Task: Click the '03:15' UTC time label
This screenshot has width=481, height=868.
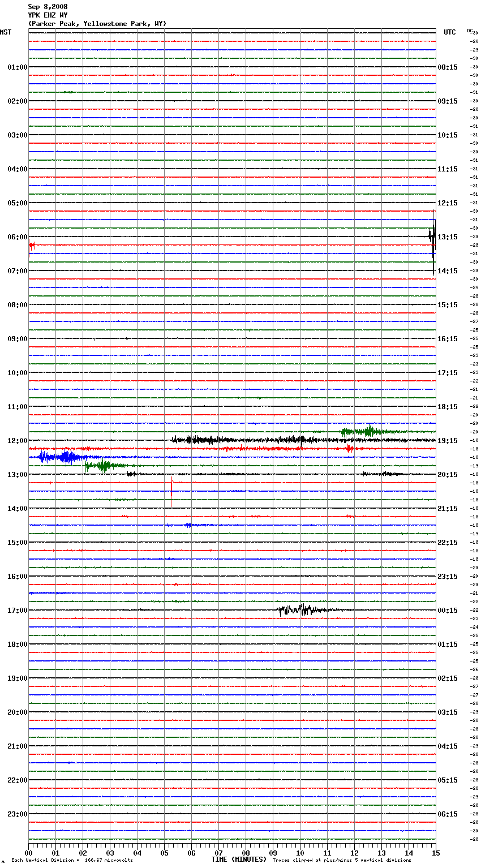Action: 448,712
